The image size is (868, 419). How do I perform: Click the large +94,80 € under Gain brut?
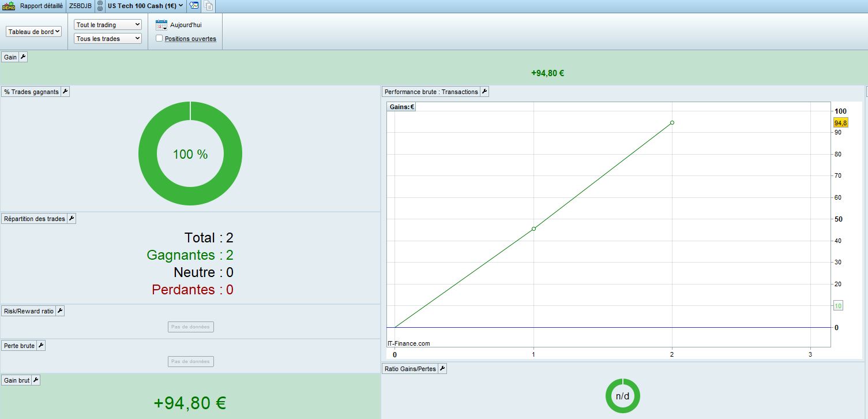pyautogui.click(x=190, y=403)
